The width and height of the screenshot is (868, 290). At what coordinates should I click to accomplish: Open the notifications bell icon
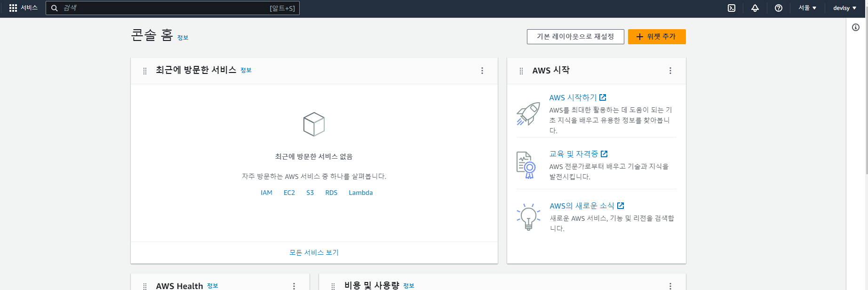coord(755,8)
